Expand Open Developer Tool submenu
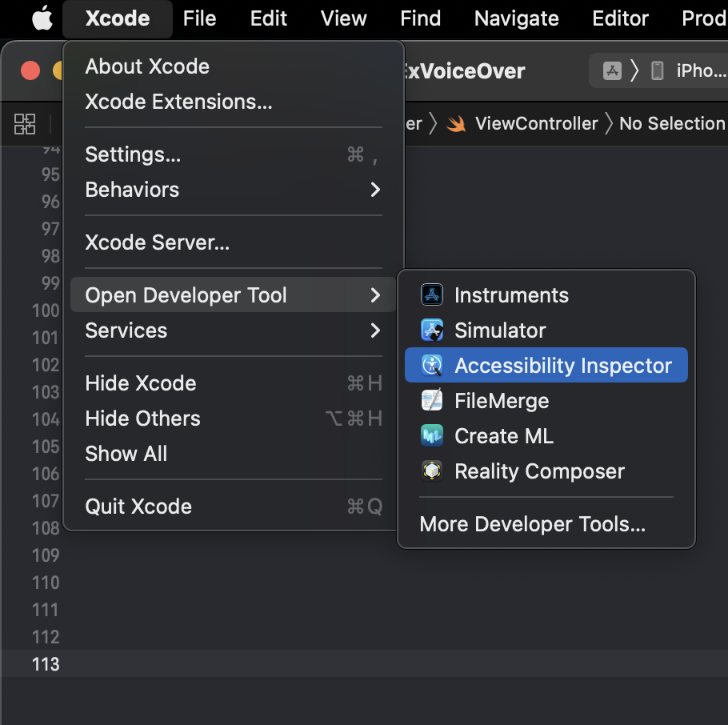 (234, 295)
